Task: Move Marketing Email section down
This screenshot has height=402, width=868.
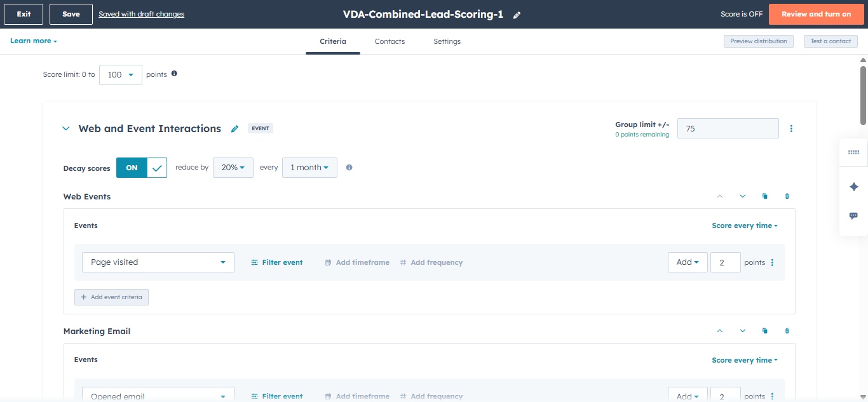Action: [x=743, y=331]
